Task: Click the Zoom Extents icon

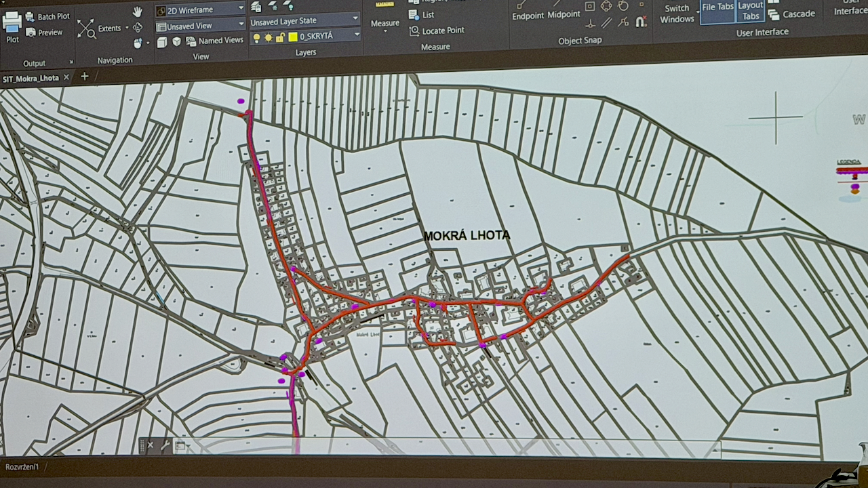Action: pos(87,28)
